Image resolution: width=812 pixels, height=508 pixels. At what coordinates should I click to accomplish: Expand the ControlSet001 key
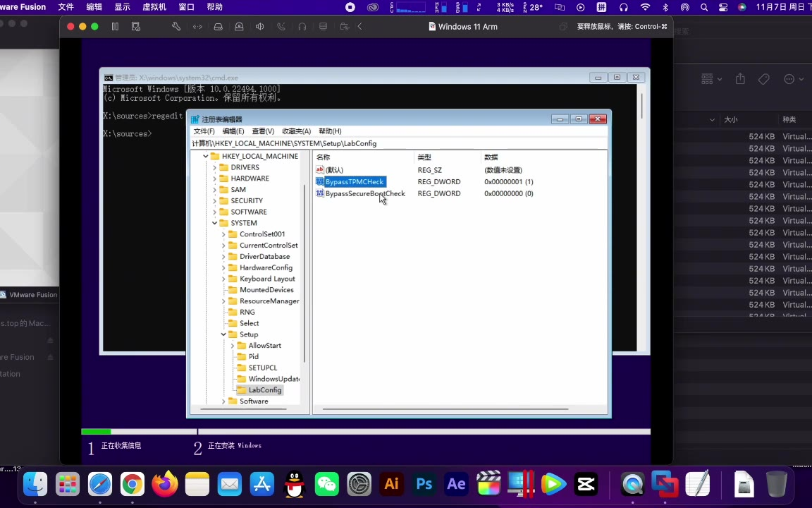(x=223, y=234)
